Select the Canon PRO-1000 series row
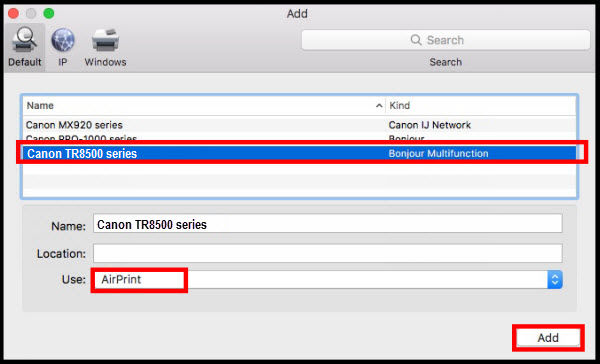The image size is (600, 364). (300, 139)
